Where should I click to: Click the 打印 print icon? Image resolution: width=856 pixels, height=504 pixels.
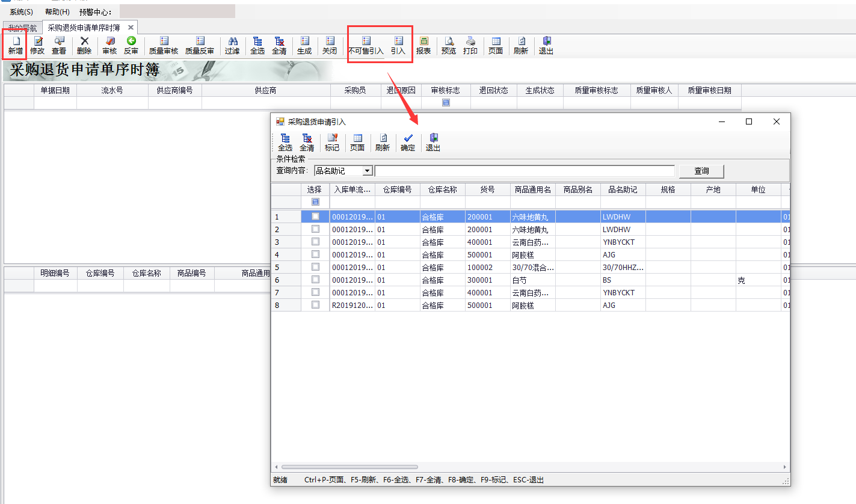[x=470, y=46]
